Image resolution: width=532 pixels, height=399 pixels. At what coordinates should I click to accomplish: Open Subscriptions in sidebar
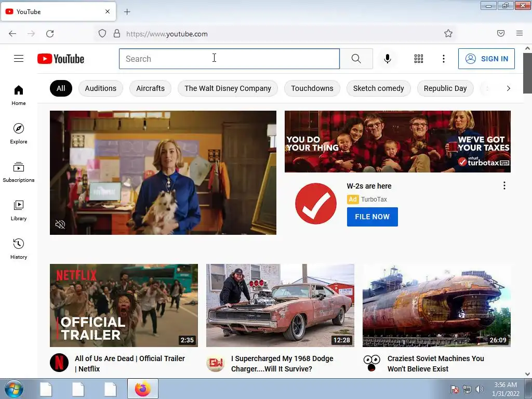coord(19,172)
